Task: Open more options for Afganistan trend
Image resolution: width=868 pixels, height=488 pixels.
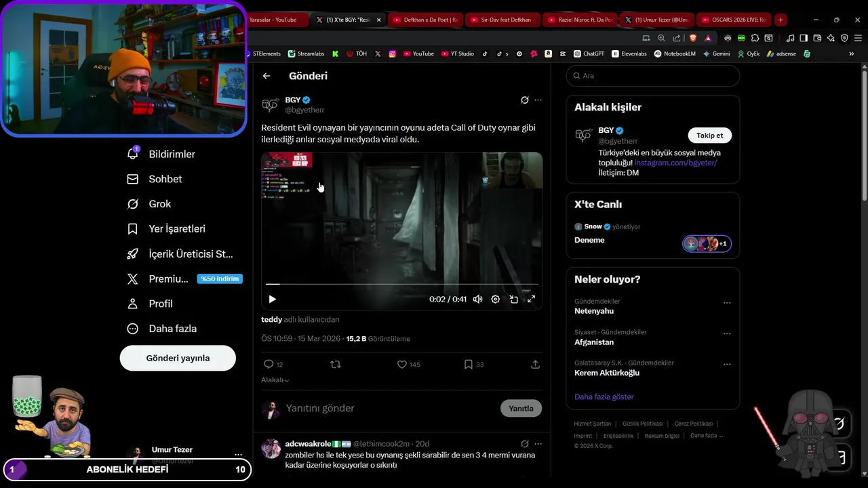Action: click(727, 333)
